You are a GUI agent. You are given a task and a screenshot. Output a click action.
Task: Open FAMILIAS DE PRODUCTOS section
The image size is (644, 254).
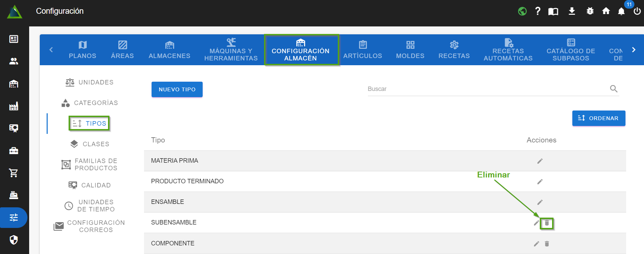[x=90, y=164]
